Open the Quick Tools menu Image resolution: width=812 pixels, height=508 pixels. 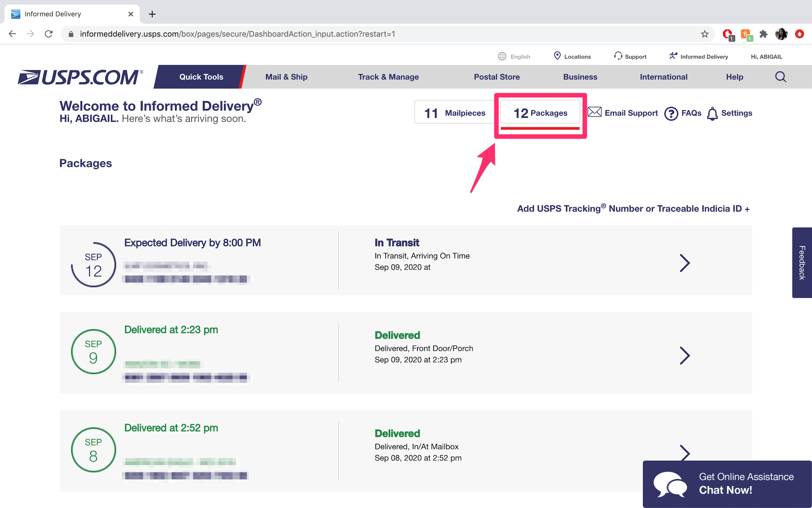(201, 77)
